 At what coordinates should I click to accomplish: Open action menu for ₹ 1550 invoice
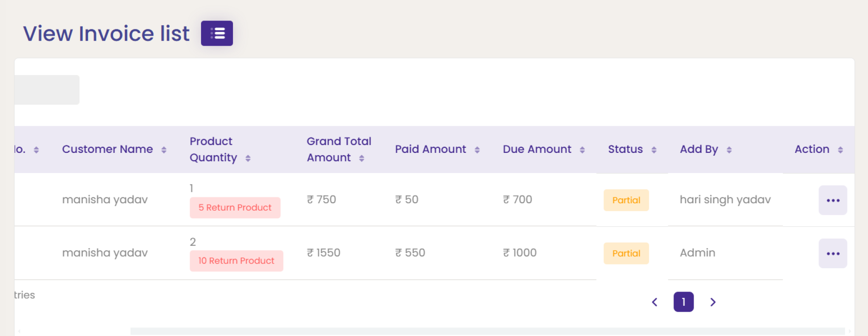[x=832, y=254]
